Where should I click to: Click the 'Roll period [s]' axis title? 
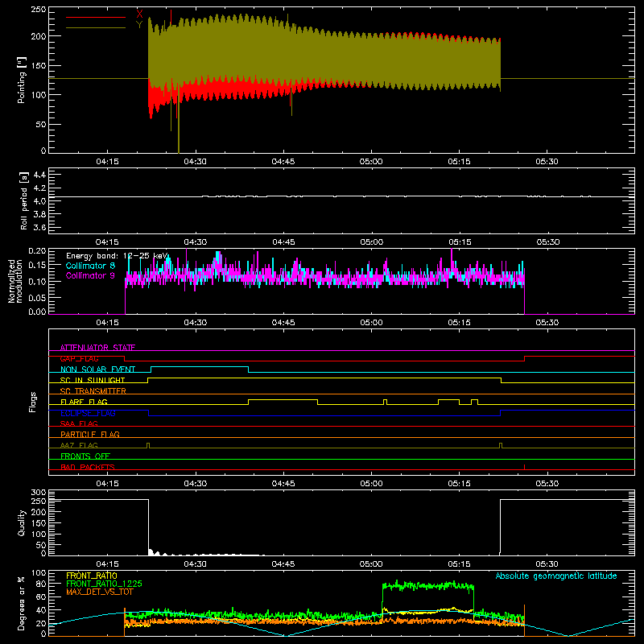tap(24, 200)
